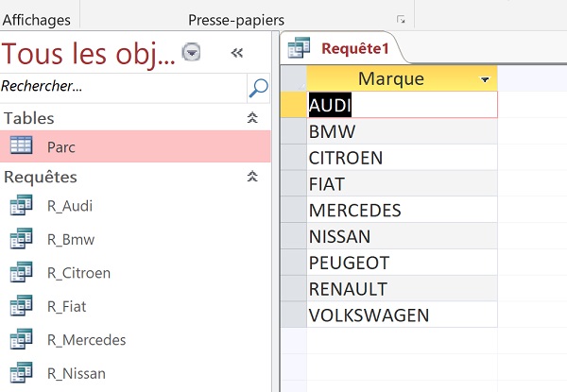
Task: Collapse the Tables group
Action: pyautogui.click(x=252, y=118)
